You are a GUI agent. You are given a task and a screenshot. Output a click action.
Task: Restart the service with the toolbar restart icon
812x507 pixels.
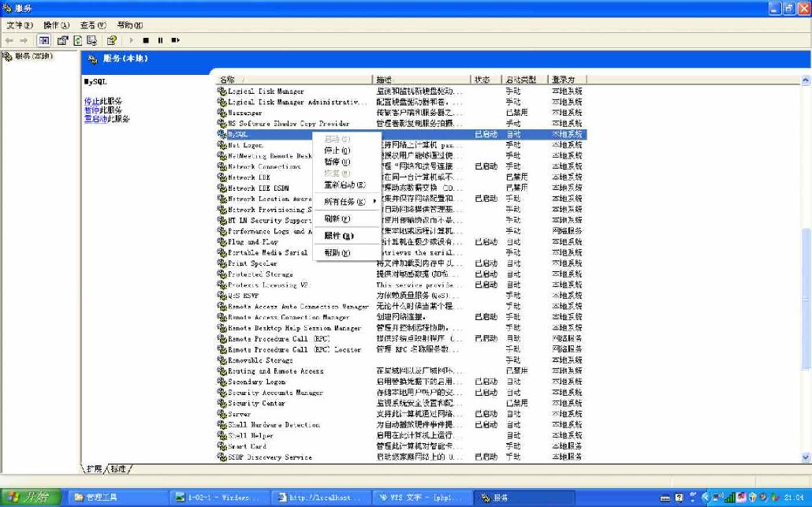(176, 40)
